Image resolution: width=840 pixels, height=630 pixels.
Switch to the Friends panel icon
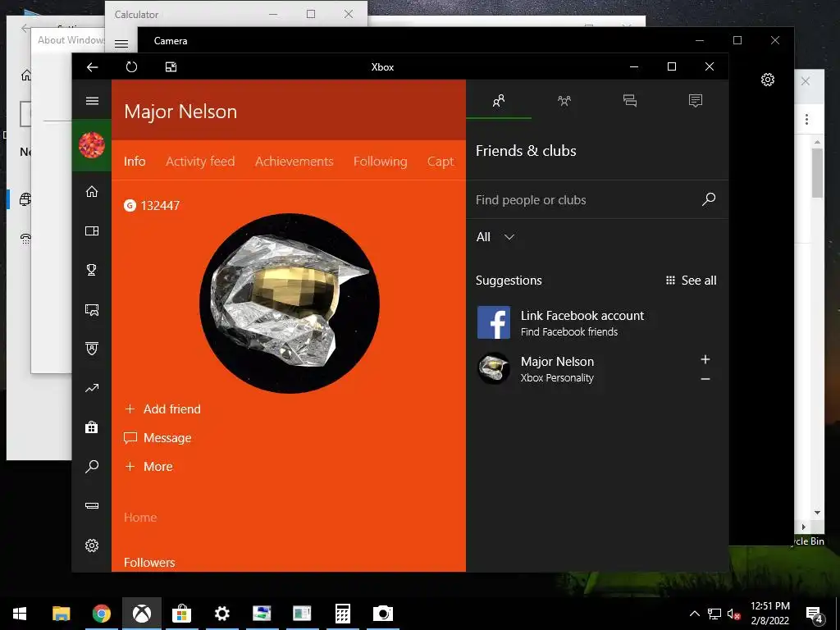coord(499,100)
